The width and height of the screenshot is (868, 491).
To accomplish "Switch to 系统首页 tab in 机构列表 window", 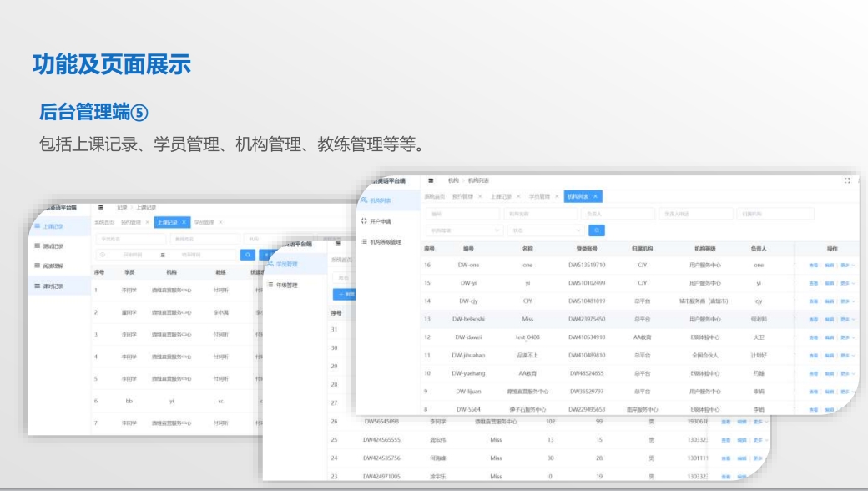I will click(x=435, y=196).
